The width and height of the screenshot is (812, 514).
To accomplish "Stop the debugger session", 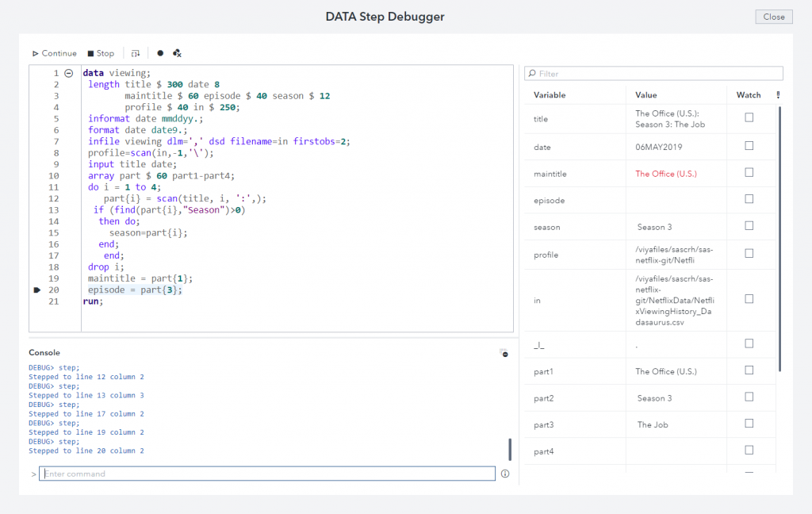I will [x=101, y=53].
